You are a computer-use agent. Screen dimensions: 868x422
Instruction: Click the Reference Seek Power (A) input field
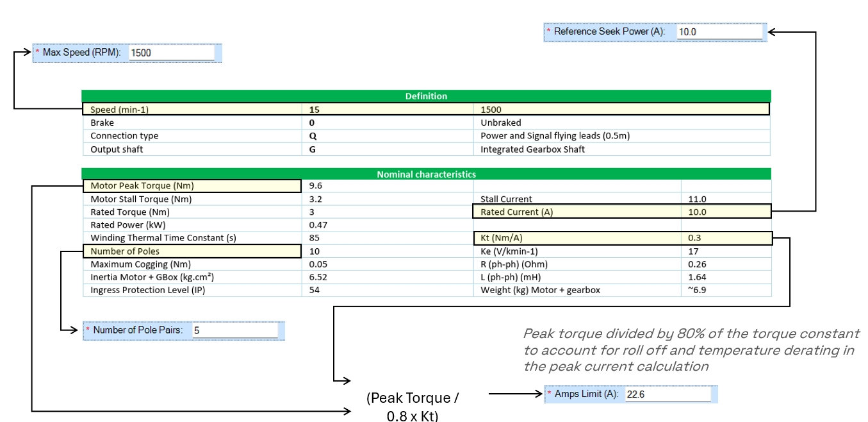point(720,31)
